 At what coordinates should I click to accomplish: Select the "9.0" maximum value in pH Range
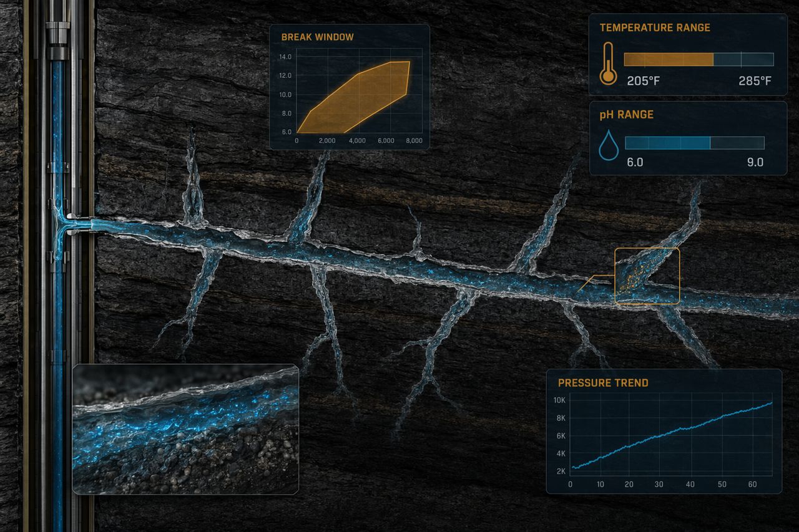click(755, 162)
